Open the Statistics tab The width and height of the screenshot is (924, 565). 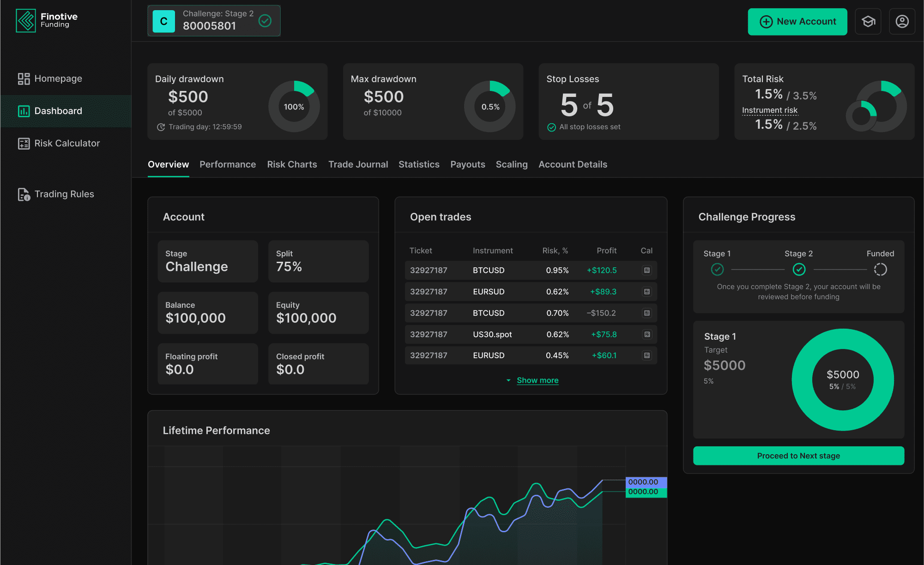[x=419, y=164]
